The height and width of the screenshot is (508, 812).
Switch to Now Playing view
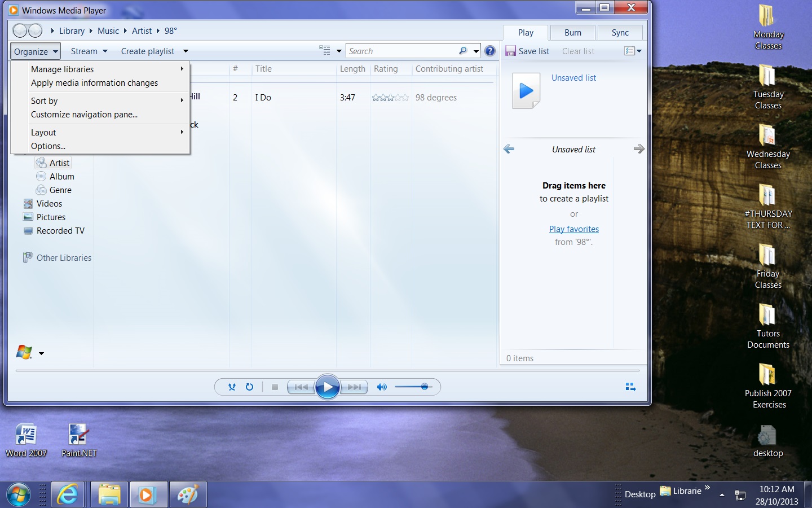point(630,387)
